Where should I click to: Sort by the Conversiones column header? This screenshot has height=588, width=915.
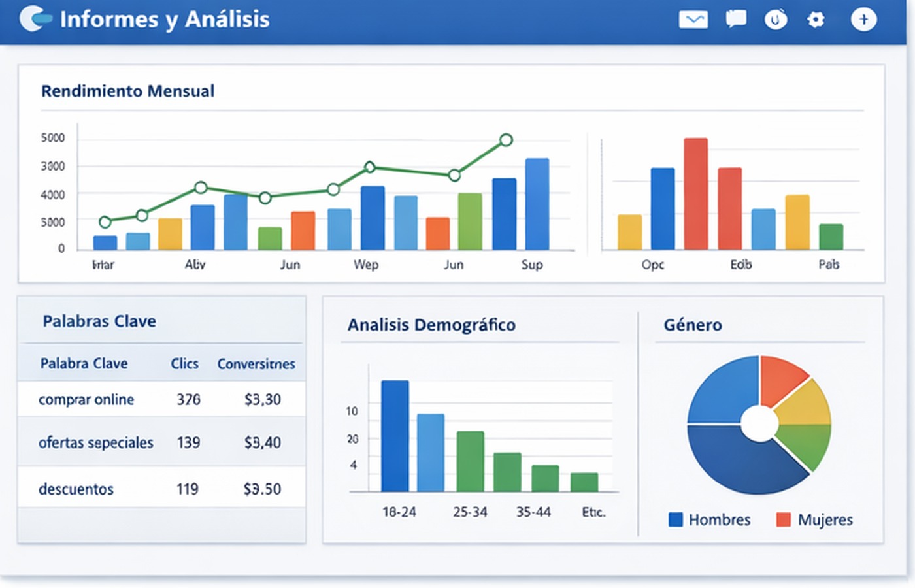256,363
